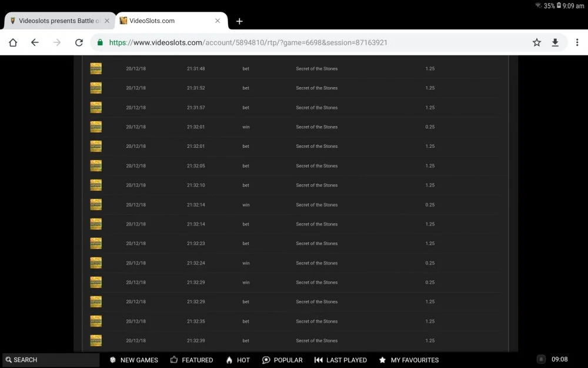Image resolution: width=588 pixels, height=368 pixels.
Task: Click game thumbnail in 21:32:05 row
Action: point(96,165)
